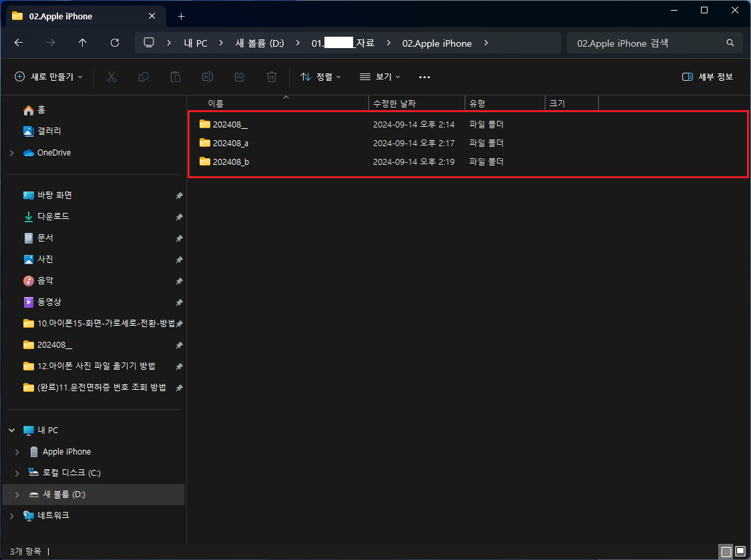Open 문서 quick access folder
The width and height of the screenshot is (751, 560).
(x=38, y=238)
